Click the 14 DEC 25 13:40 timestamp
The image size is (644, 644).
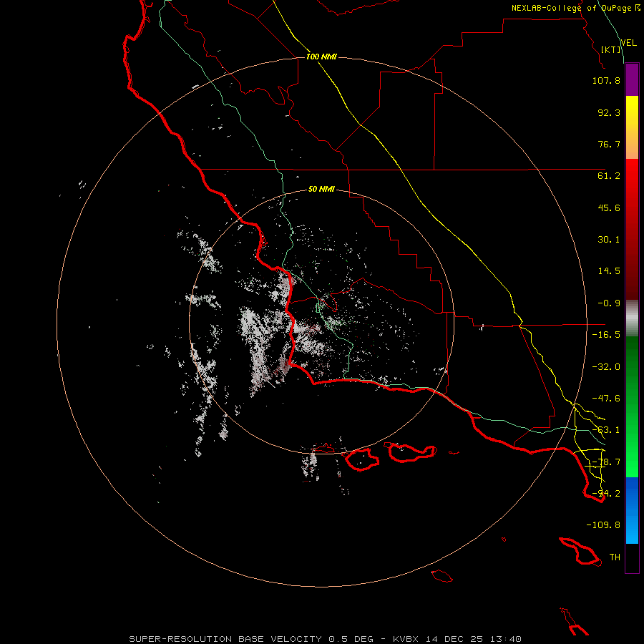click(x=474, y=639)
